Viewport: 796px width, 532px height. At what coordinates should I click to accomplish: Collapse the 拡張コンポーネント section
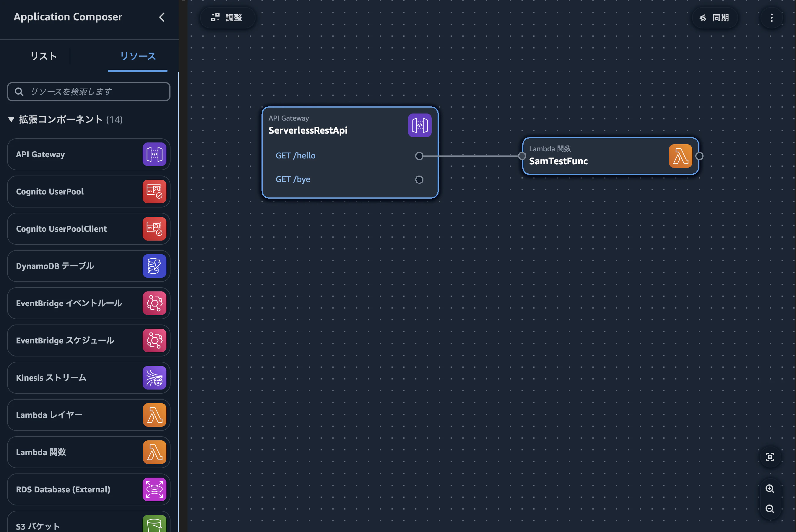[x=11, y=119]
